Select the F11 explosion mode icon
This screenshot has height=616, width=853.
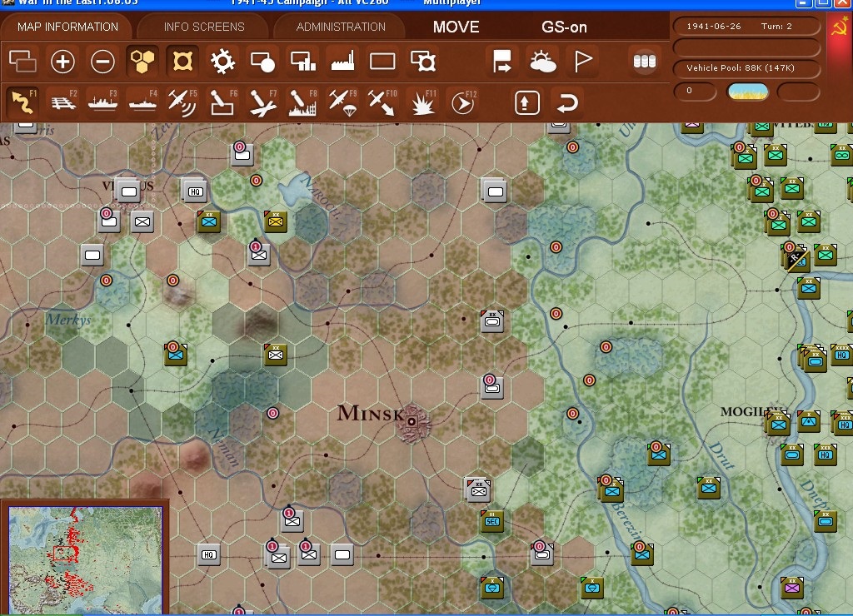(422, 102)
